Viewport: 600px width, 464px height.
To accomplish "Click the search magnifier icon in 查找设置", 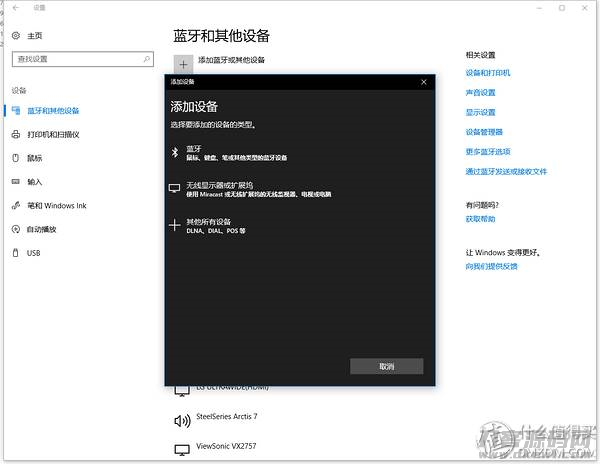I will [x=147, y=59].
